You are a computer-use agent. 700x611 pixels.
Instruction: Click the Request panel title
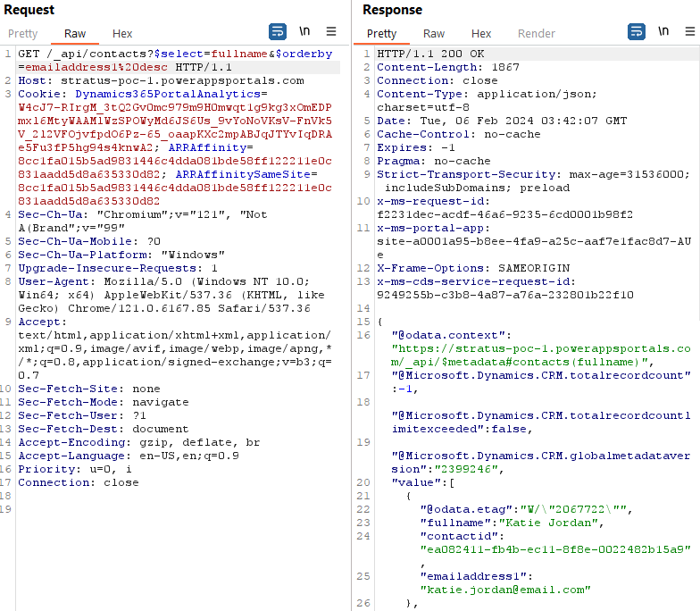[x=29, y=10]
